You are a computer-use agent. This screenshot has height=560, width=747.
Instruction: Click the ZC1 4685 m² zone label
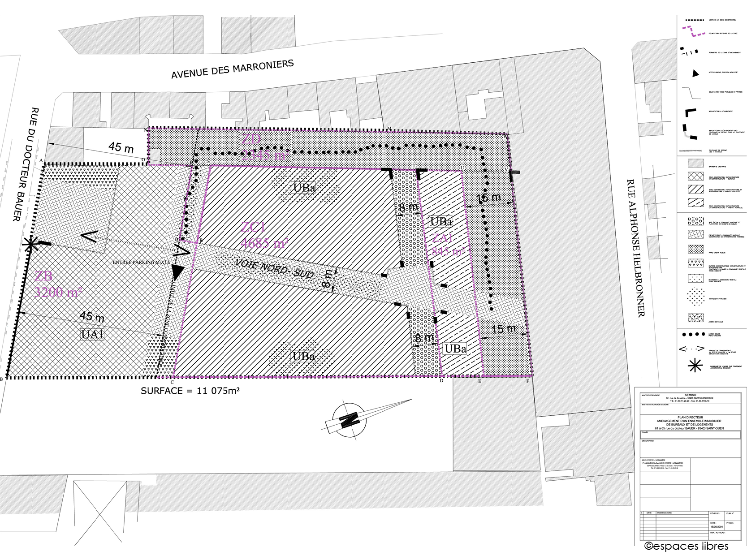point(264,235)
